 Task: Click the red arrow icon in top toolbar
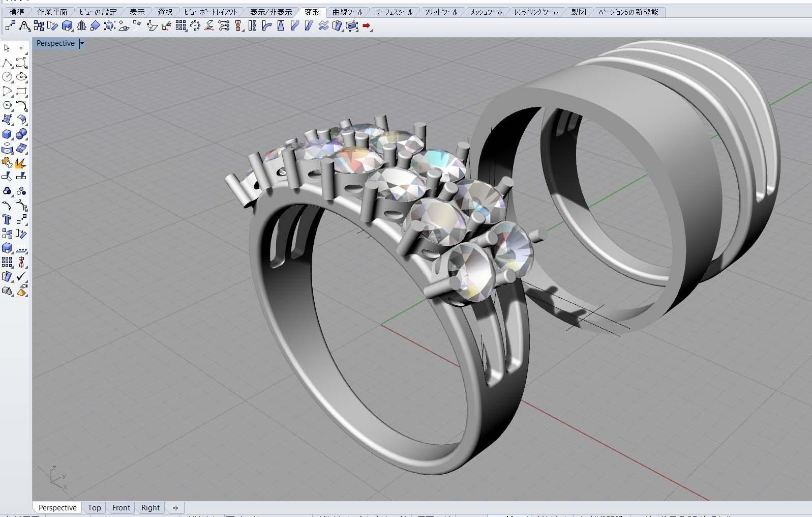[367, 26]
